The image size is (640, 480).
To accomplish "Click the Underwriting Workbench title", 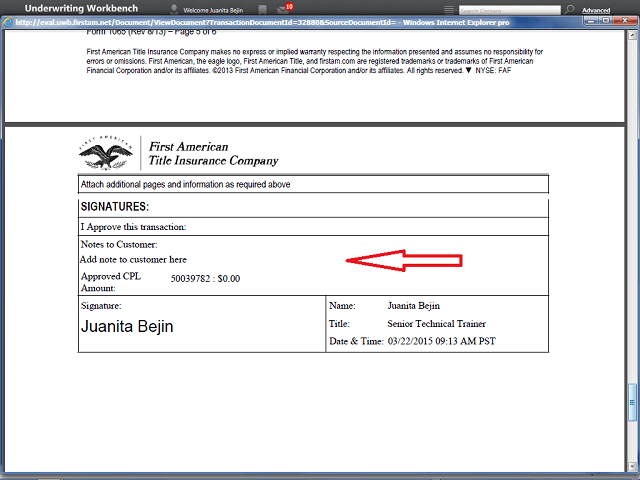I will [81, 9].
